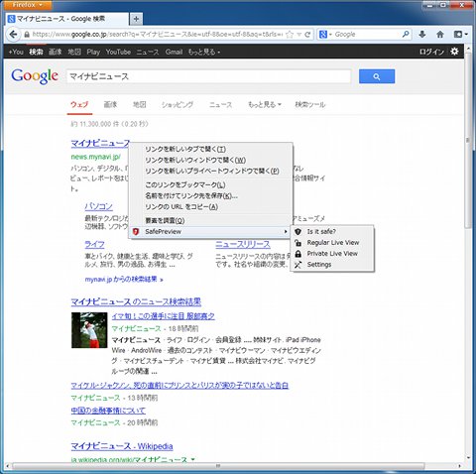The width and height of the screenshot is (476, 474).
Task: Click the blue Google search button
Action: point(377,76)
